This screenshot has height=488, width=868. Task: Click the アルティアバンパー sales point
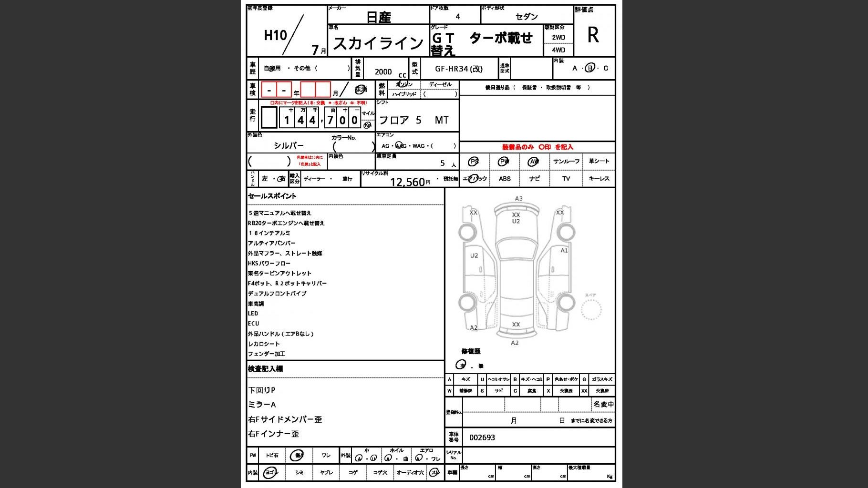click(x=271, y=243)
